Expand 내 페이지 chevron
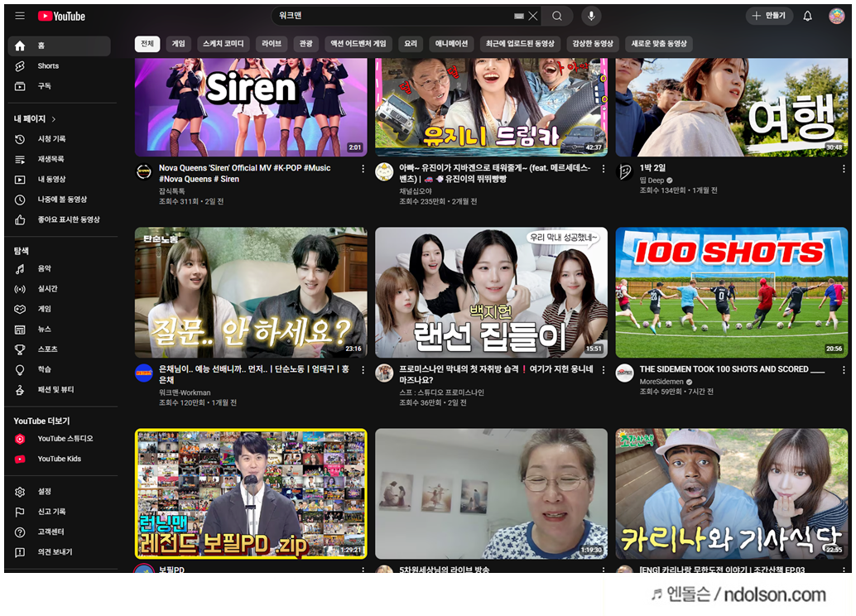This screenshot has width=856, height=616. 54,119
